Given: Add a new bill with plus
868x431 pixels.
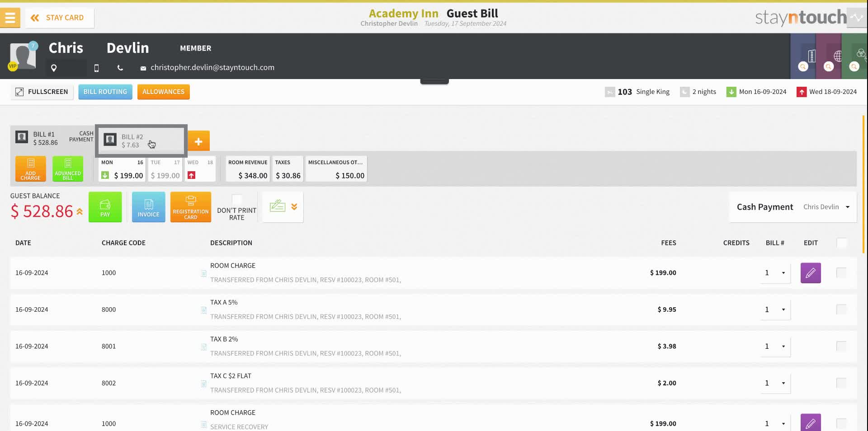Looking at the screenshot, I should tap(198, 141).
